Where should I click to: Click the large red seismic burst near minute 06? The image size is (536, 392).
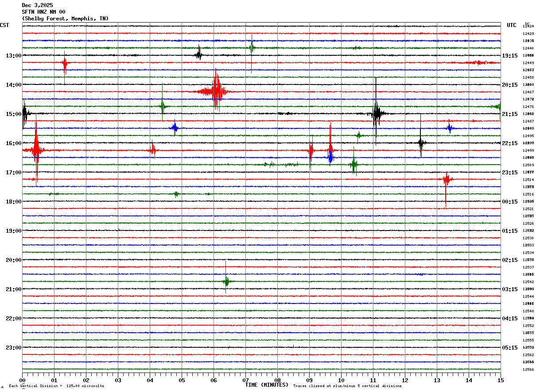(x=216, y=92)
